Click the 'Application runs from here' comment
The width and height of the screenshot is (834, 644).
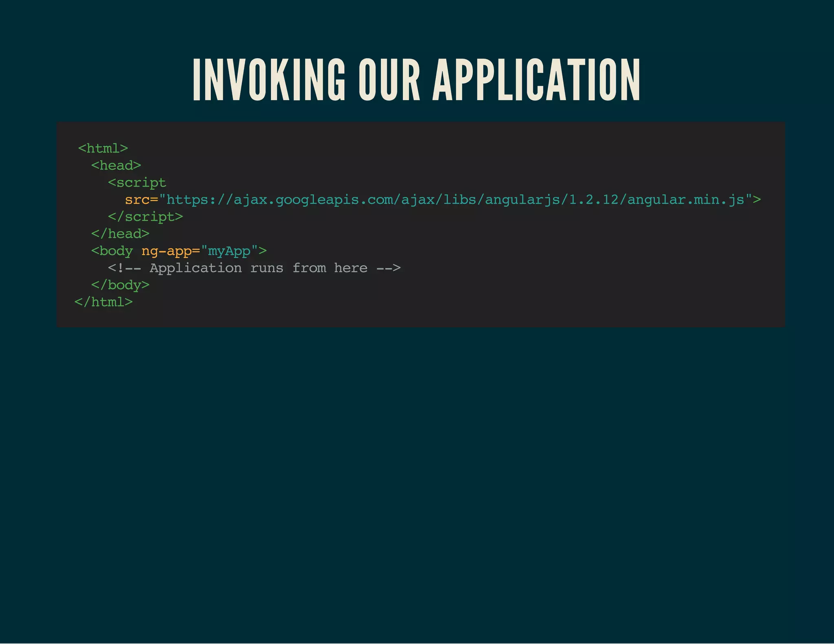(255, 268)
